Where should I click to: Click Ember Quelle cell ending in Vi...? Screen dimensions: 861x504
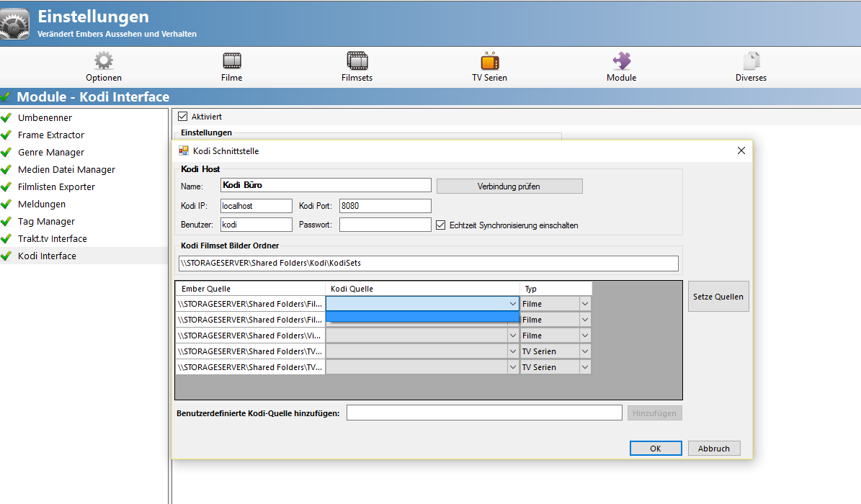pos(251,336)
